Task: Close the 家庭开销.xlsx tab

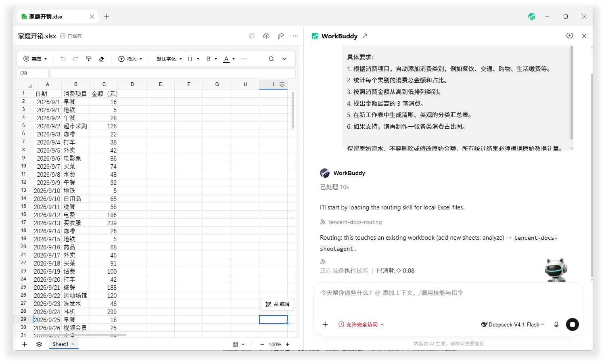Action: click(92, 17)
